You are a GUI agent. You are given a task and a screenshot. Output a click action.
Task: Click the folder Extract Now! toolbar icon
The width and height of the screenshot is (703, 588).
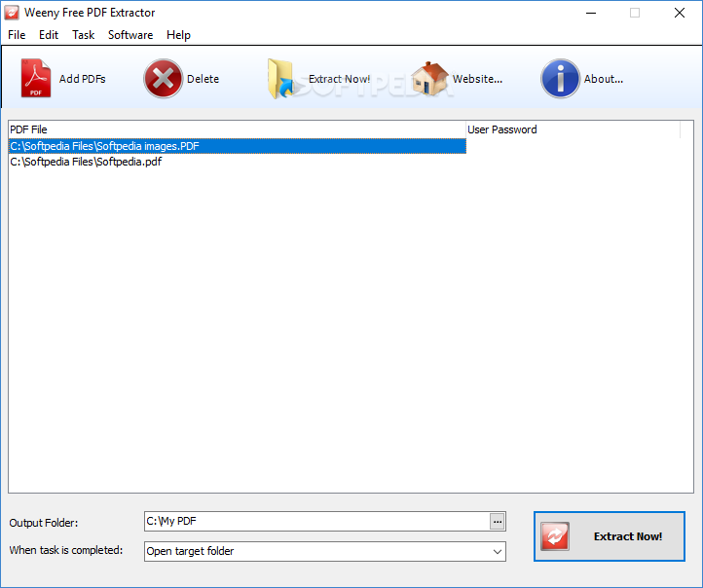click(280, 79)
